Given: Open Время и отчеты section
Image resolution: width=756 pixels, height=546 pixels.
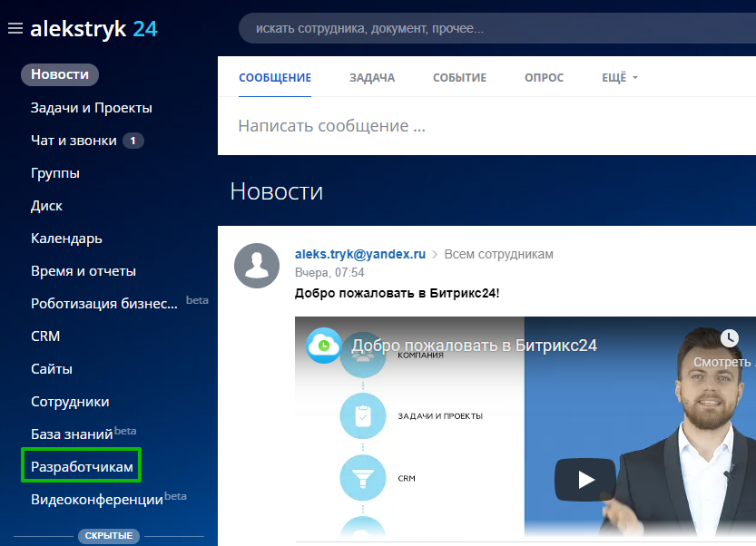Looking at the screenshot, I should 83,271.
